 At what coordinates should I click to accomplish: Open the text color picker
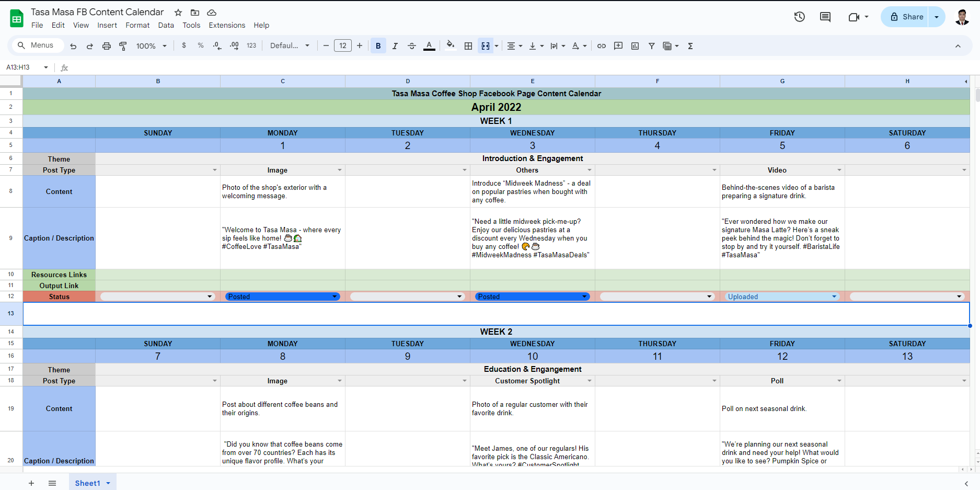pyautogui.click(x=429, y=46)
